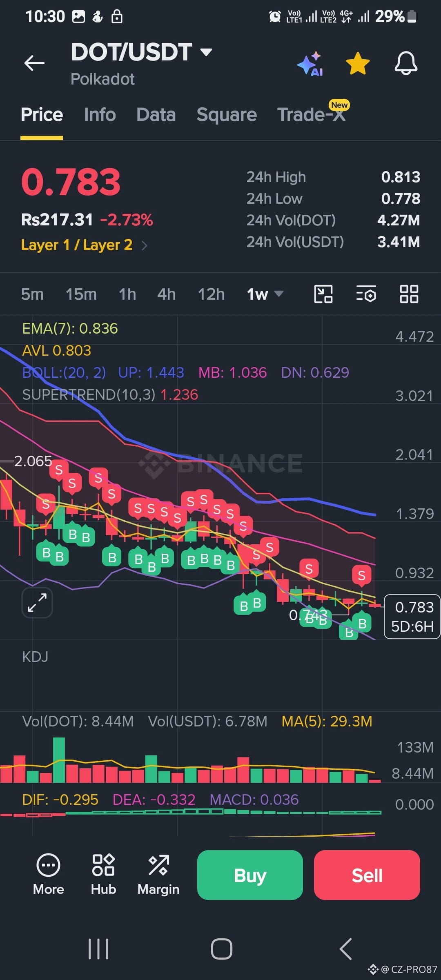Viewport: 441px width, 980px height.
Task: Tap the tallest green volume bar
Action: (x=59, y=760)
